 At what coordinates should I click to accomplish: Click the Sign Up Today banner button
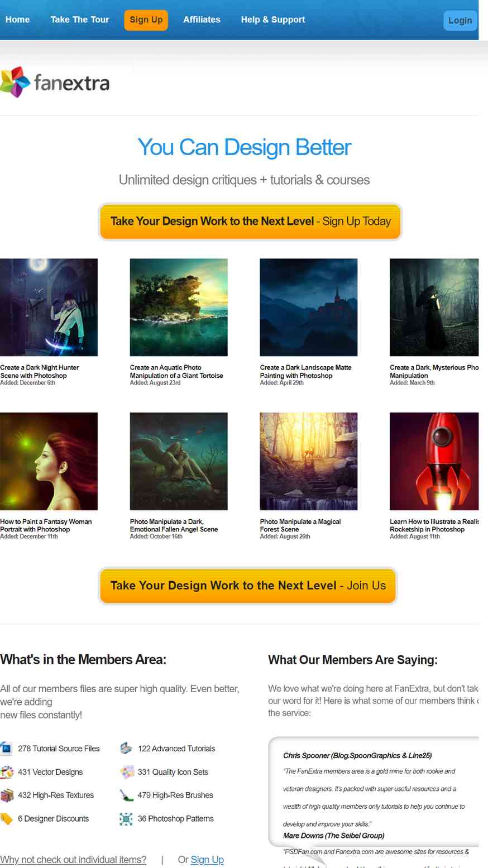[x=250, y=222]
